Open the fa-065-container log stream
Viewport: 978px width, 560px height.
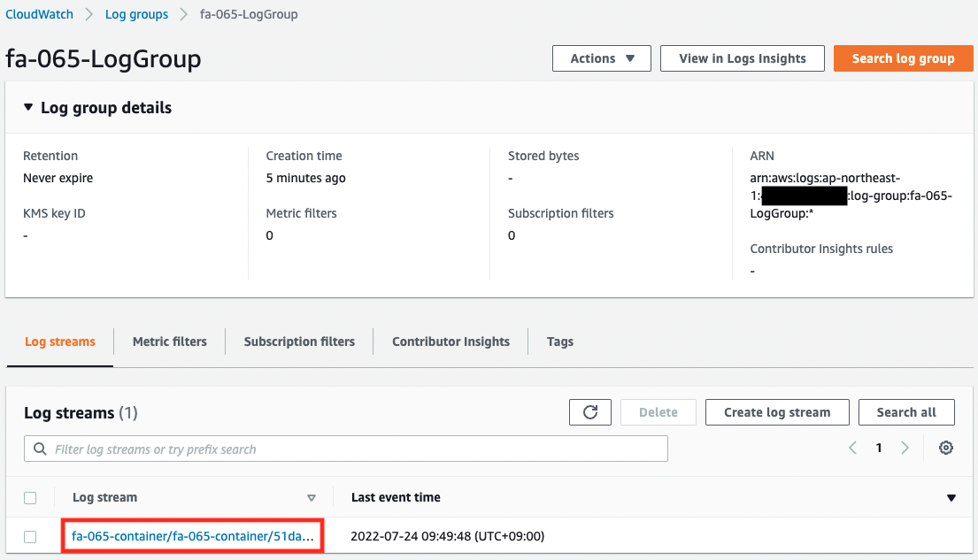point(191,535)
